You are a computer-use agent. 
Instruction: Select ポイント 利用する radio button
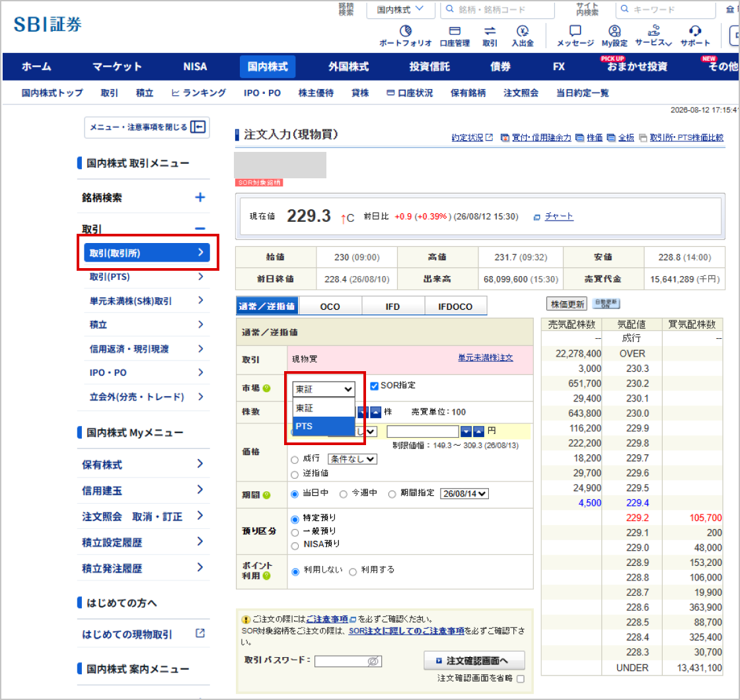(353, 572)
